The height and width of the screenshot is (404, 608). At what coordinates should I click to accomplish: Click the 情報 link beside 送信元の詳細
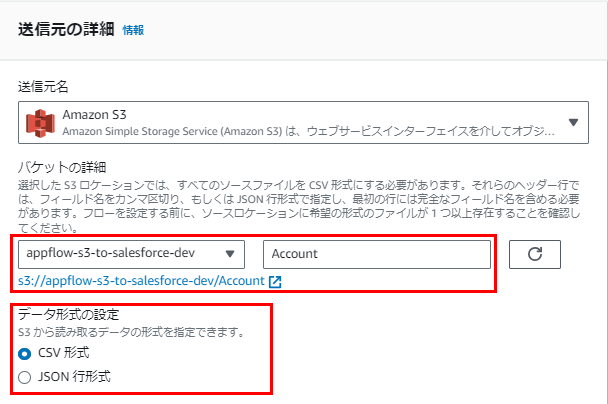coord(133,30)
